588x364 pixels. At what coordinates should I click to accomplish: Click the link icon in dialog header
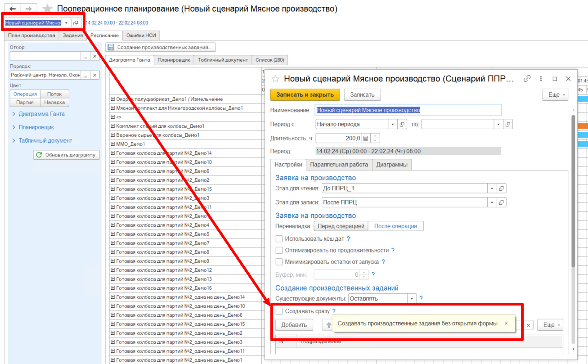tap(527, 78)
